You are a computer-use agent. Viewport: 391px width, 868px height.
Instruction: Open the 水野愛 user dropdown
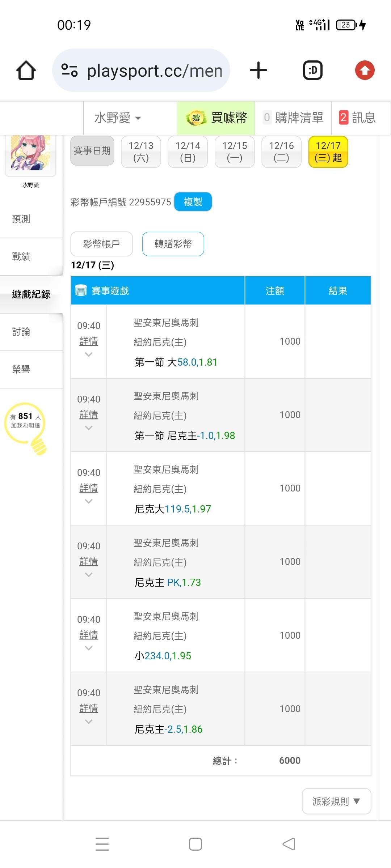118,118
